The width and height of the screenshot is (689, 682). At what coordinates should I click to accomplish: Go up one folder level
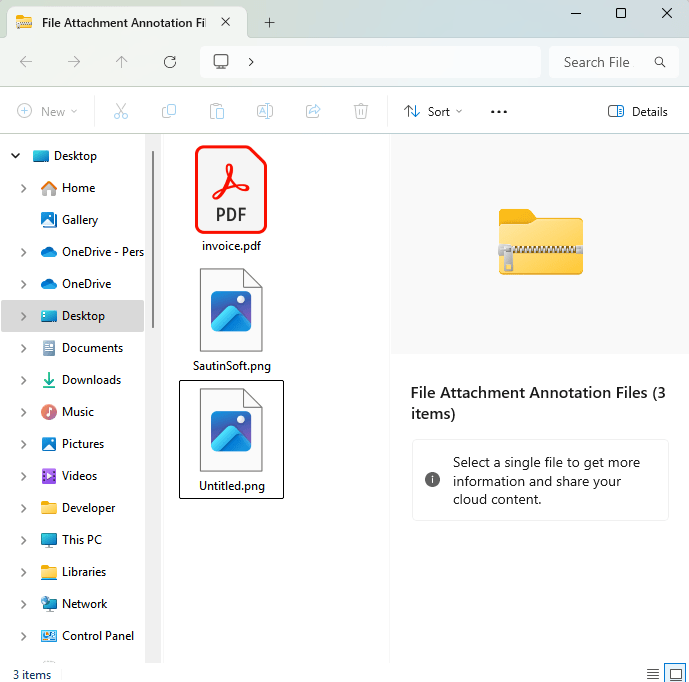point(122,62)
